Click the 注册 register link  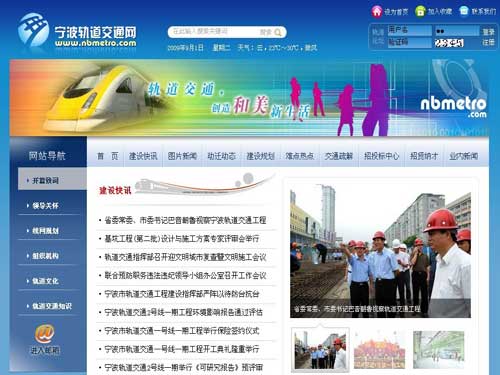[x=488, y=42]
